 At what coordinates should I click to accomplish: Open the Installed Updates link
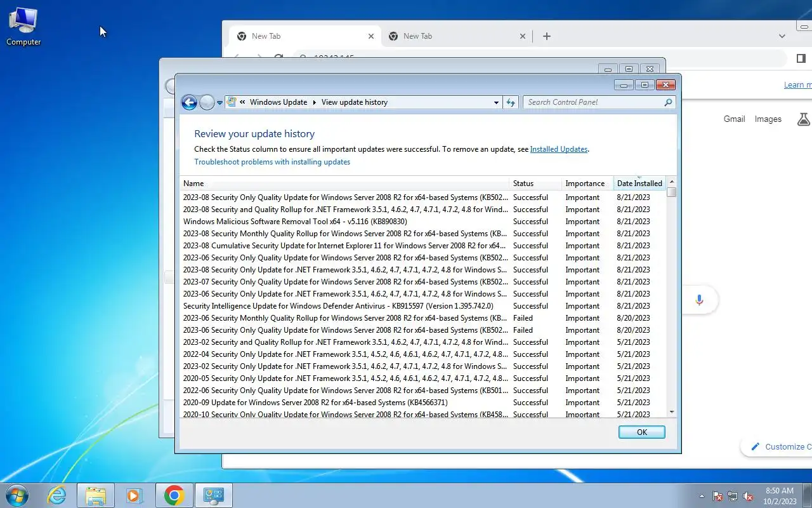tap(559, 149)
